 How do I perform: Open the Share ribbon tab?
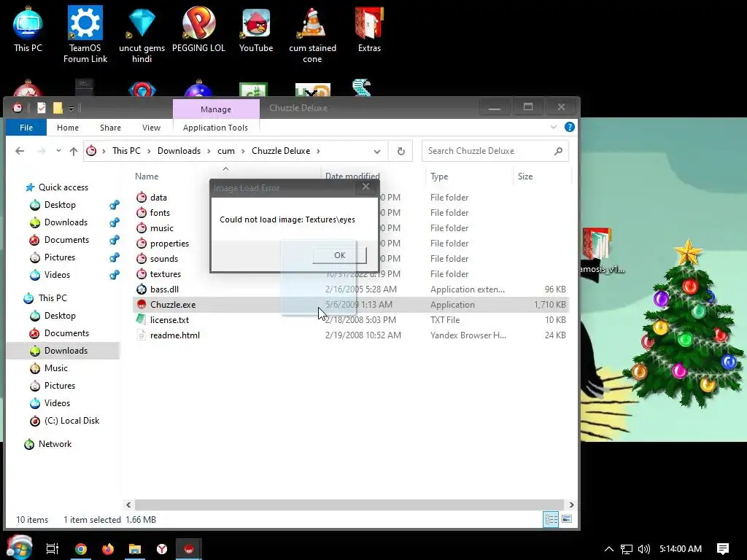(111, 128)
